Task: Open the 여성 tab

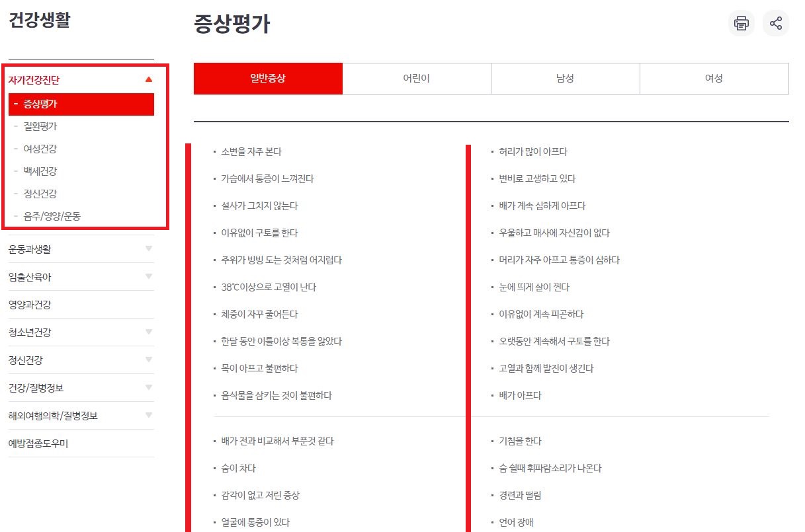Action: pyautogui.click(x=714, y=78)
